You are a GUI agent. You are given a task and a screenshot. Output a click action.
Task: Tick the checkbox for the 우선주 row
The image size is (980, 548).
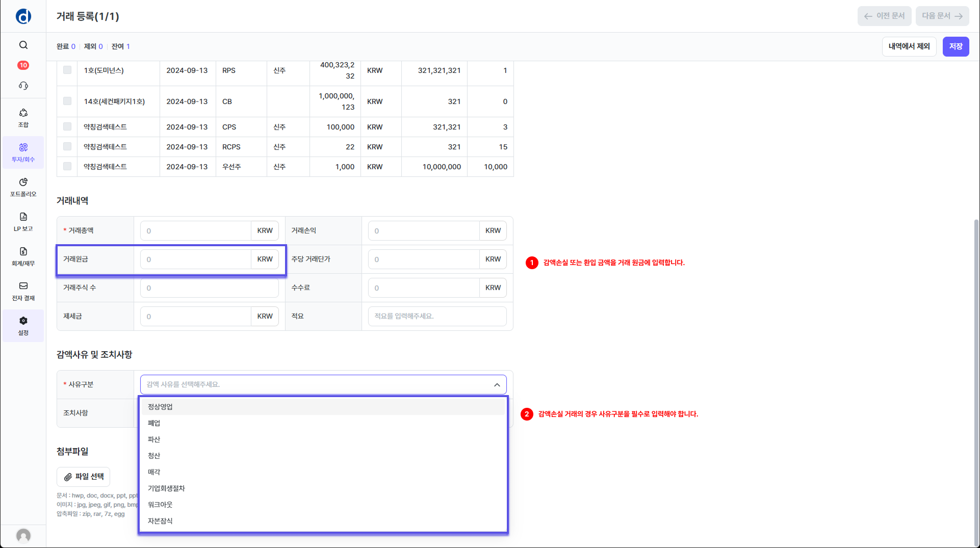click(67, 166)
